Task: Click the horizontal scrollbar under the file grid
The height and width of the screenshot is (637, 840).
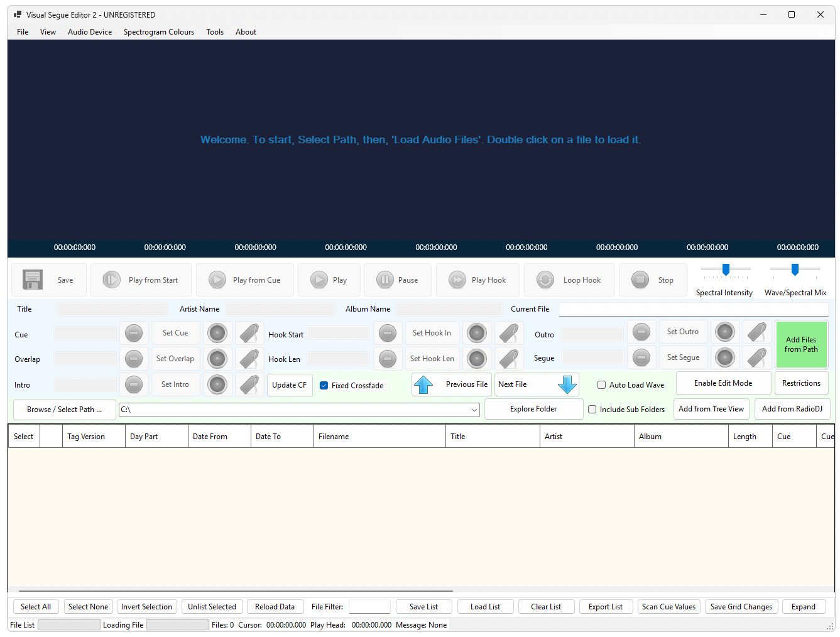Action: 236,591
